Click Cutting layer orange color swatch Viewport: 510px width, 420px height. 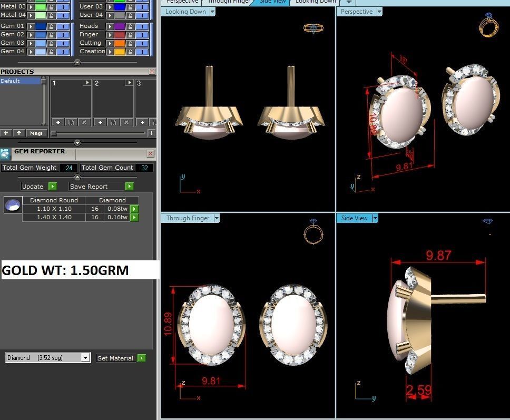pyautogui.click(x=120, y=43)
